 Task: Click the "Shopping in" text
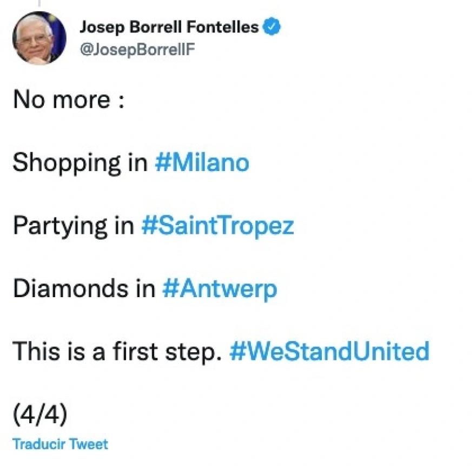pyautogui.click(x=80, y=162)
